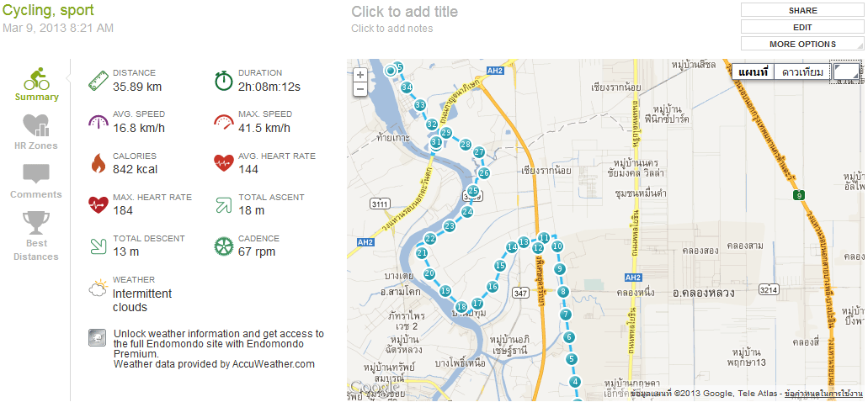The image size is (868, 418).
Task: Click to add title field
Action: coord(405,12)
